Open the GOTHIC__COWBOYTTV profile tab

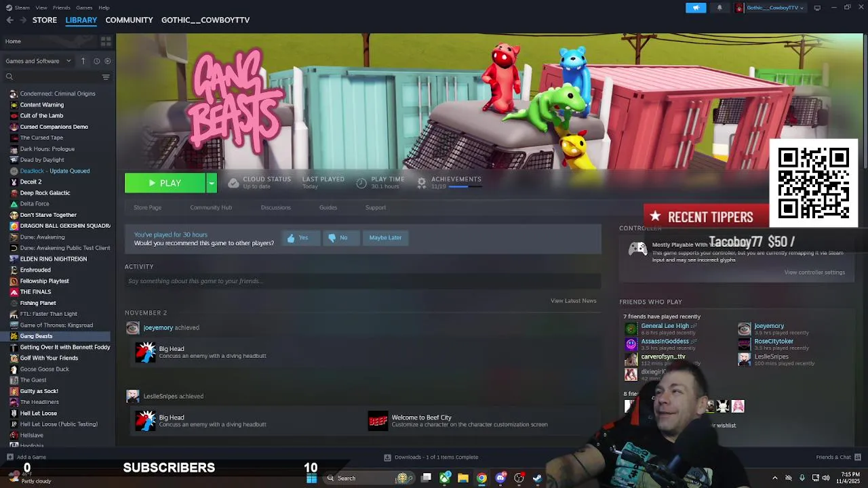coord(205,20)
